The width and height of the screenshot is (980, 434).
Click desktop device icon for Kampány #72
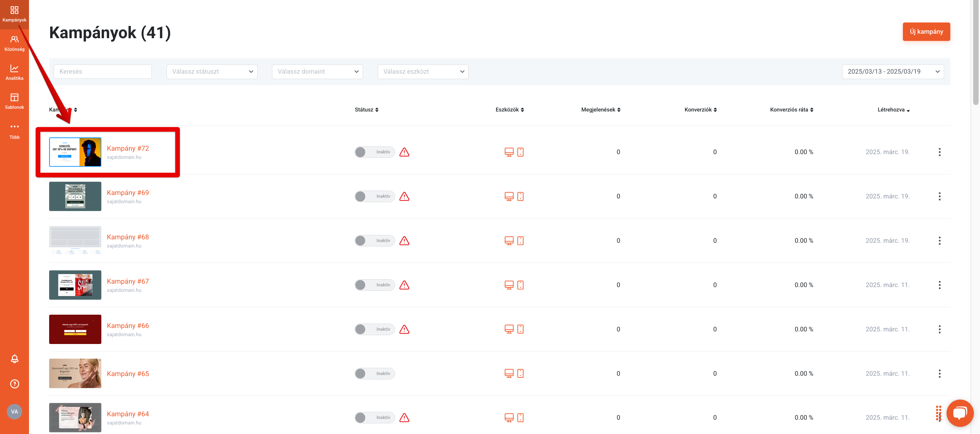(509, 152)
